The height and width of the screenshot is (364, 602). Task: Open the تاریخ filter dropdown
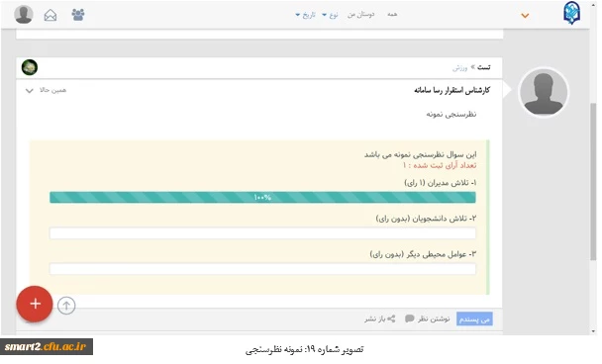[x=306, y=15]
